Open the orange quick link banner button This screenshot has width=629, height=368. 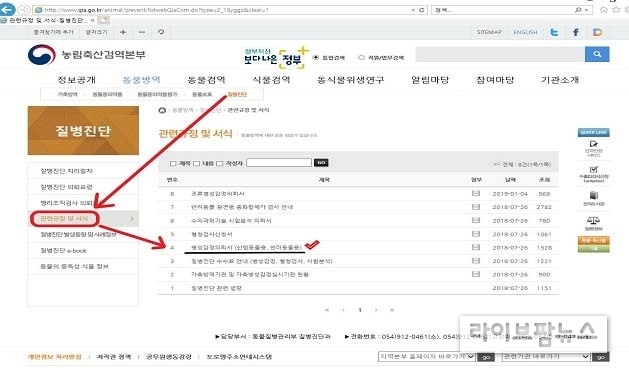(x=594, y=240)
